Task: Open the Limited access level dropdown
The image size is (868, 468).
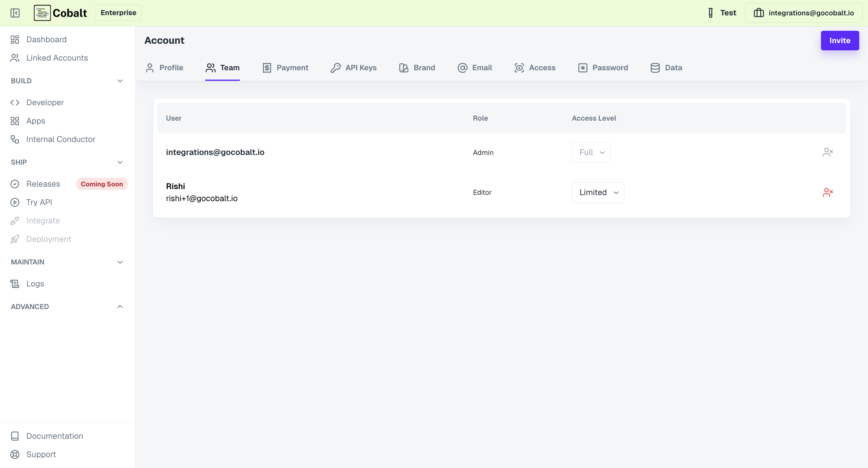Action: click(598, 192)
